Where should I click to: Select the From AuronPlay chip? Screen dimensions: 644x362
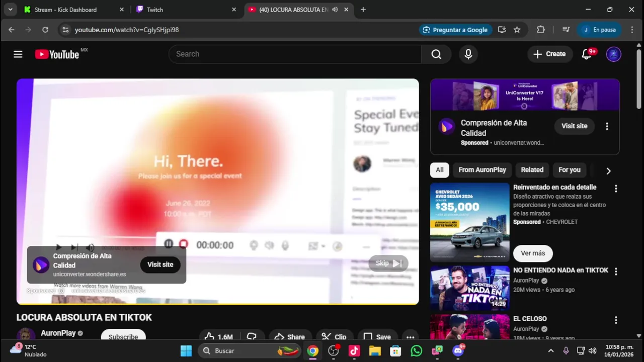click(482, 170)
